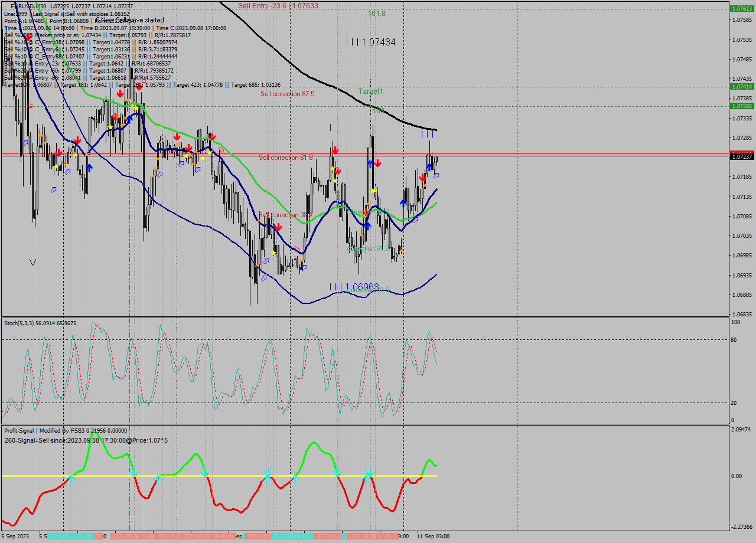Select the red '2023.09.06 15:00' time marker
The image size is (756, 543).
(133, 537)
